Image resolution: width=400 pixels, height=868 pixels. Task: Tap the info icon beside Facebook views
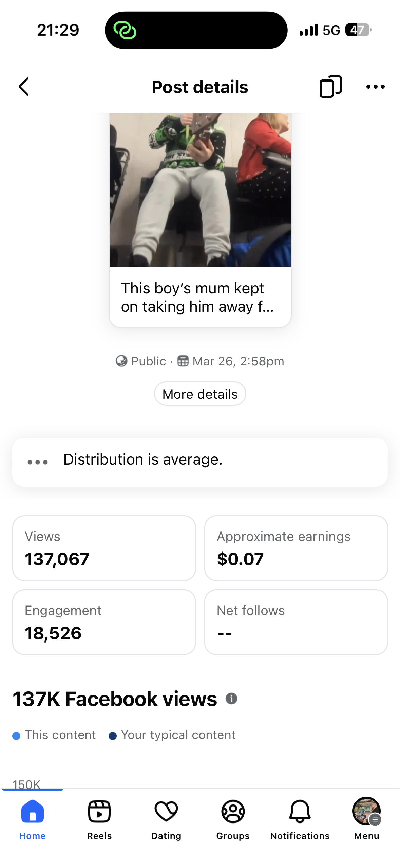[x=231, y=699]
